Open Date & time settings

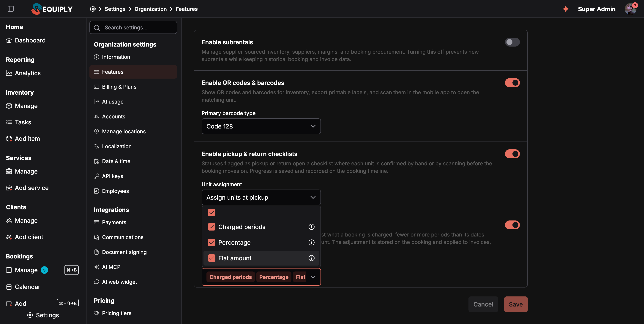click(x=133, y=161)
